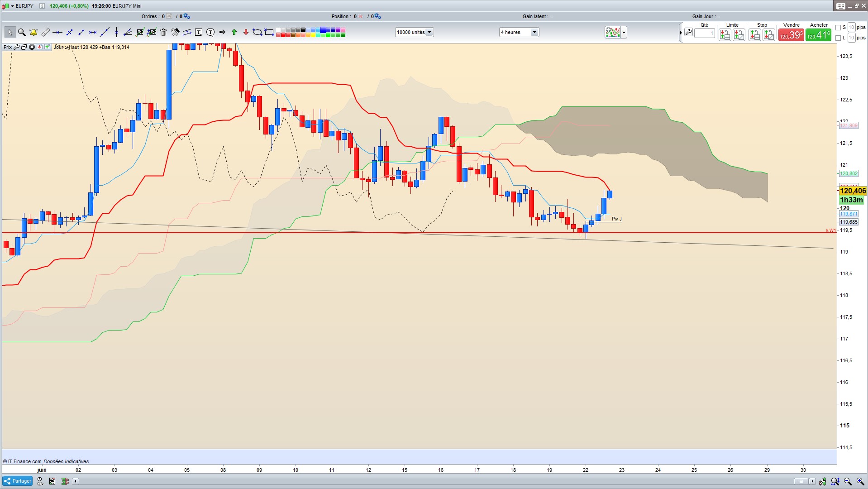Open price settings wrench in chart header
This screenshot has height=489, width=868.
pyautogui.click(x=17, y=47)
